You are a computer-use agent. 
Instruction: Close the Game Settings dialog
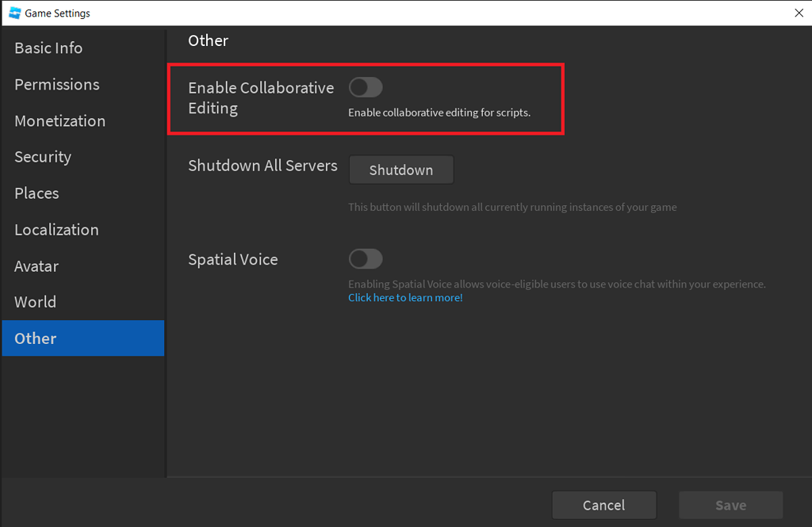click(x=798, y=13)
